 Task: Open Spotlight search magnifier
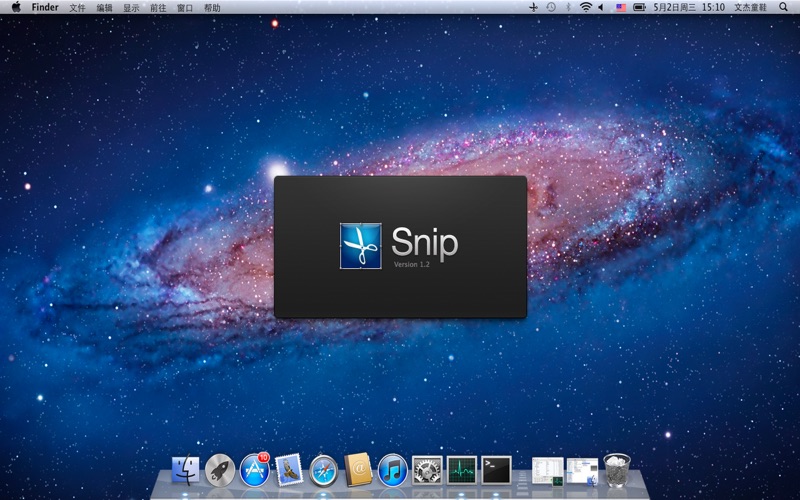784,7
